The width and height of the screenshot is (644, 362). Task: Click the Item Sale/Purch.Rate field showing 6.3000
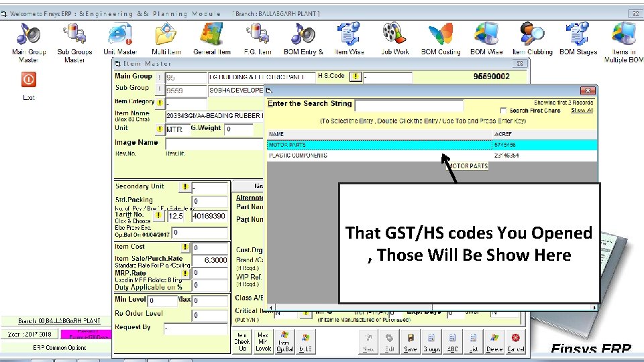(210, 261)
